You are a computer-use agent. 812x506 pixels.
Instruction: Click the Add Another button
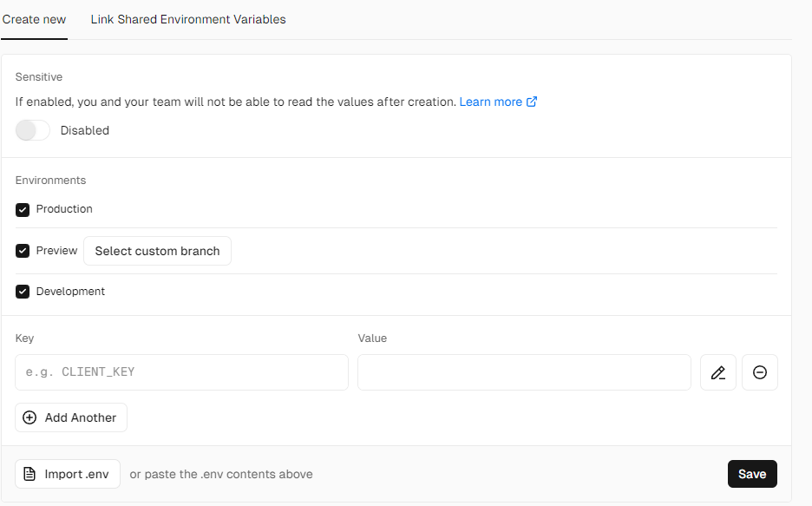70,417
